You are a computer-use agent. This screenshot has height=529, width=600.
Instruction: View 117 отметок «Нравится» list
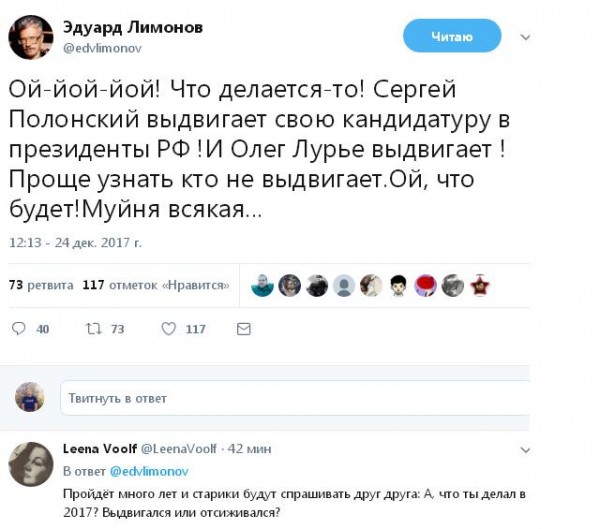click(156, 285)
